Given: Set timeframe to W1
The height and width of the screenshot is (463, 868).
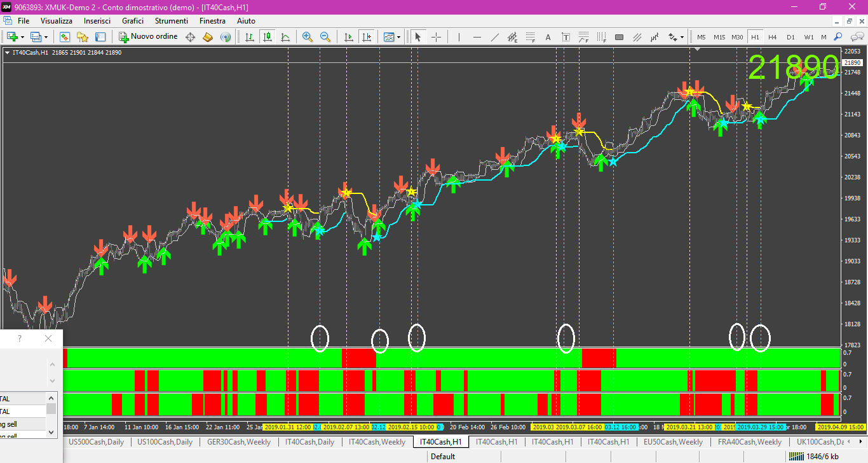Looking at the screenshot, I should pos(808,37).
